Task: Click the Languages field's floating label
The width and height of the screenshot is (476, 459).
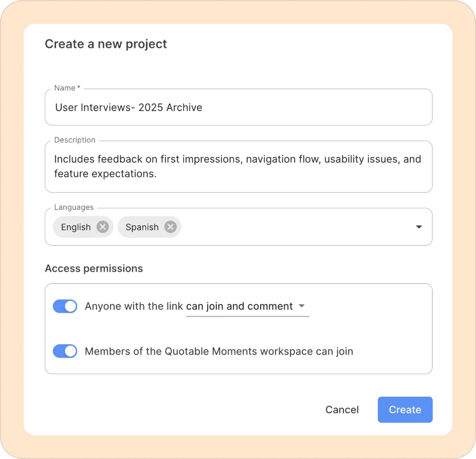Action: [74, 207]
